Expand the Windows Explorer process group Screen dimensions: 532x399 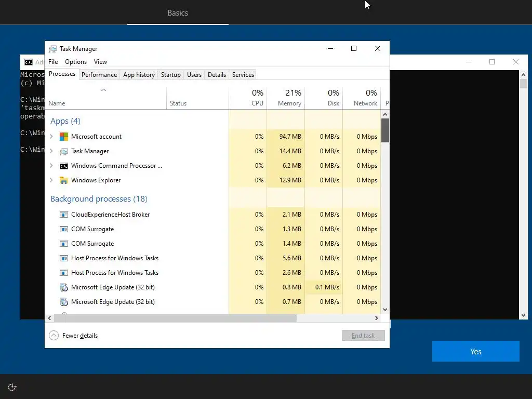point(51,180)
